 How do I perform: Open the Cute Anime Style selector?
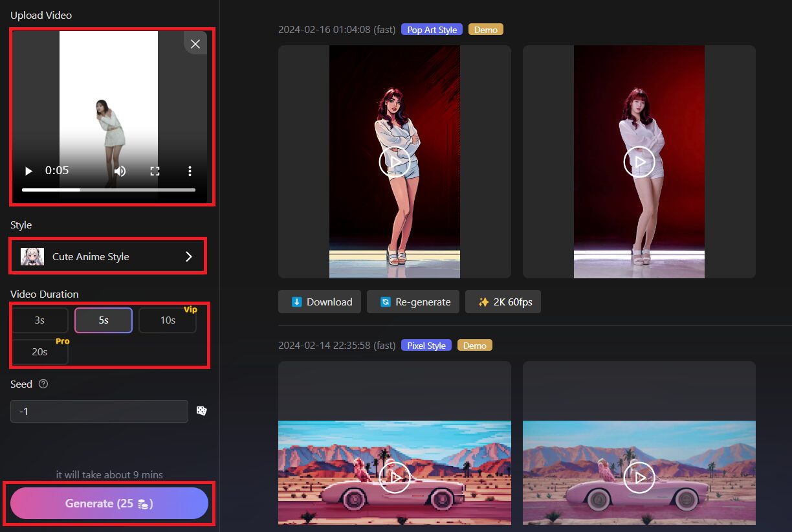[x=107, y=256]
